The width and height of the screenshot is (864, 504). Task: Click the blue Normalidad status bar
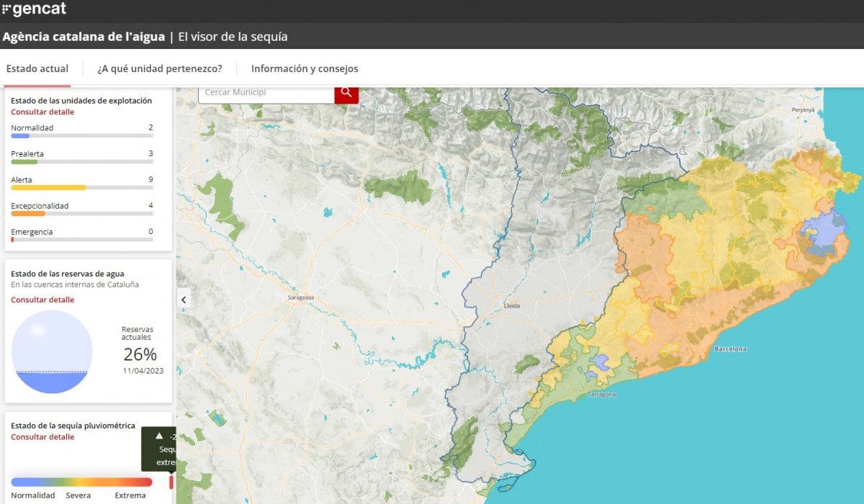tap(20, 135)
